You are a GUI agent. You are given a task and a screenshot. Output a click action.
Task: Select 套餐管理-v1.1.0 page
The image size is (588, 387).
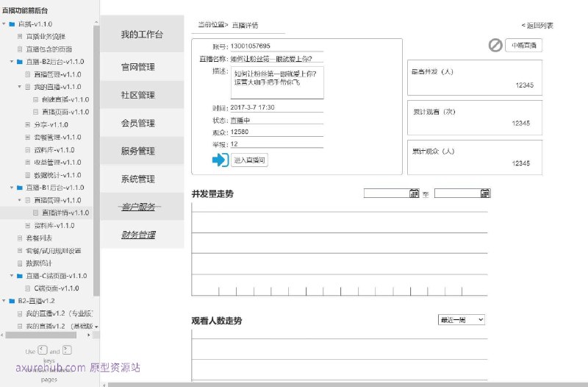click(x=57, y=137)
